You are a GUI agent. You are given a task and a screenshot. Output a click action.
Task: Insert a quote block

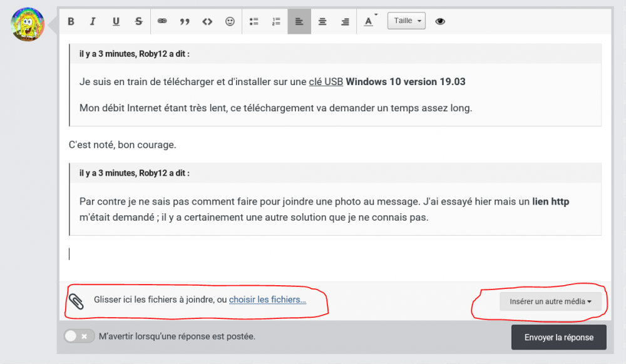tap(185, 21)
